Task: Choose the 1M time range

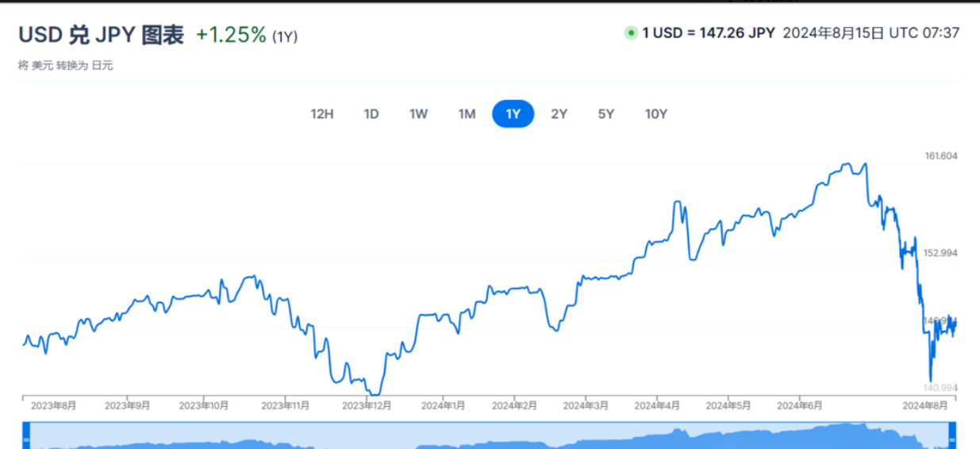Action: point(467,114)
